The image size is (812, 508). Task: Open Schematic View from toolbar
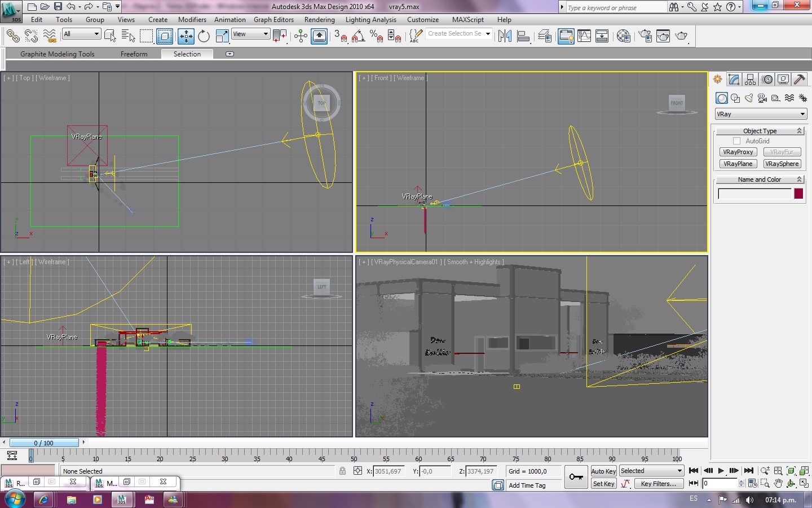coord(602,36)
